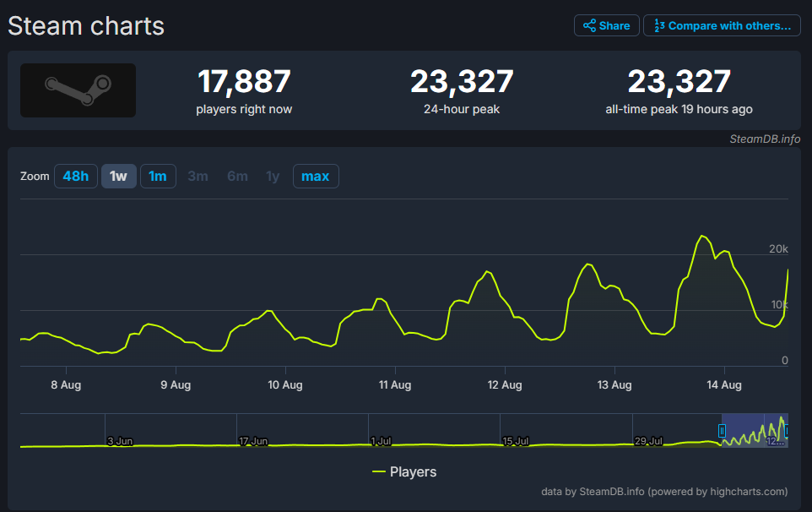The width and height of the screenshot is (812, 512).
Task: Select the 1w zoom range
Action: pos(118,177)
